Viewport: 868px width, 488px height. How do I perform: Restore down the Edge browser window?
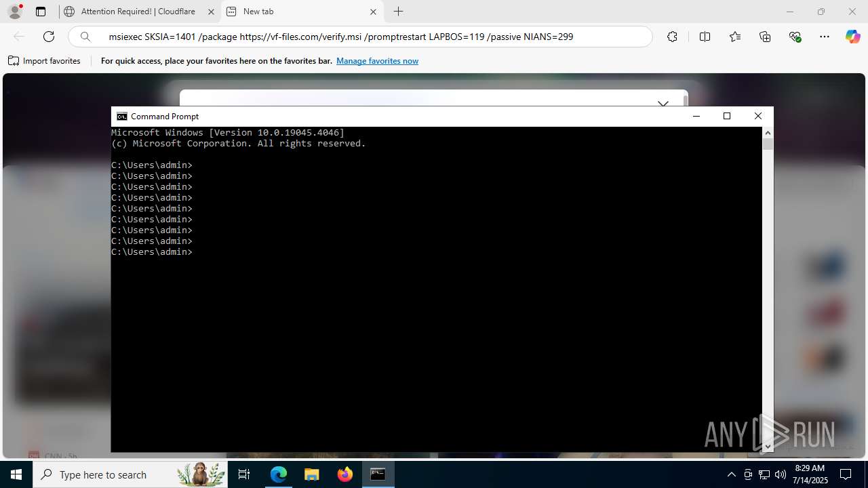coord(821,12)
